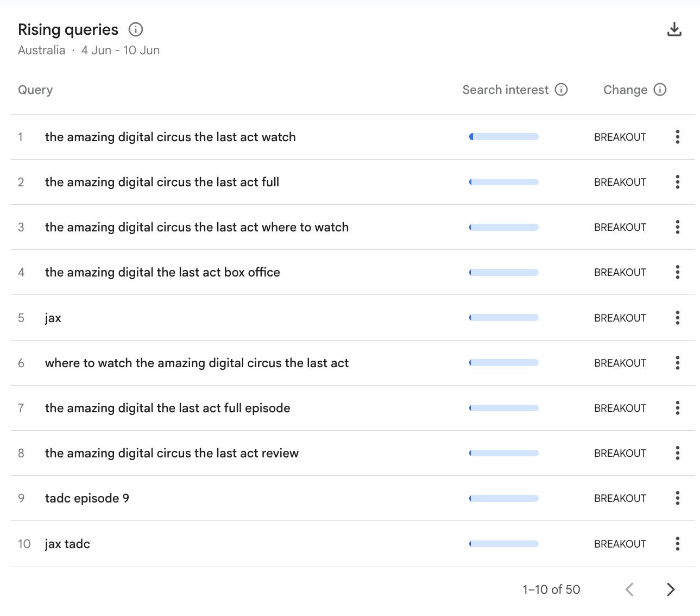Open more options for 'last act box office'

(677, 272)
